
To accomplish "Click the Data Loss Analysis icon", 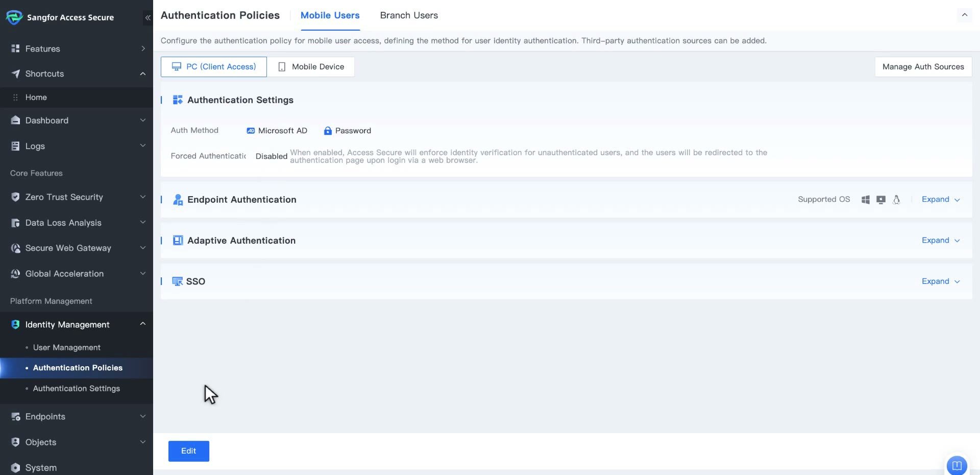I will pyautogui.click(x=15, y=223).
